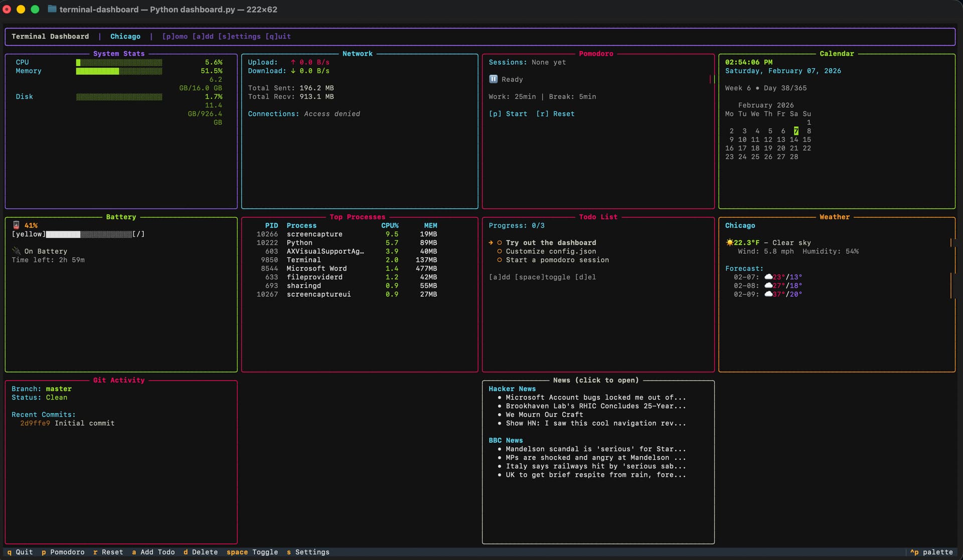Image resolution: width=963 pixels, height=560 pixels.
Task: Click the pause icon beside Ready
Action: tap(494, 79)
